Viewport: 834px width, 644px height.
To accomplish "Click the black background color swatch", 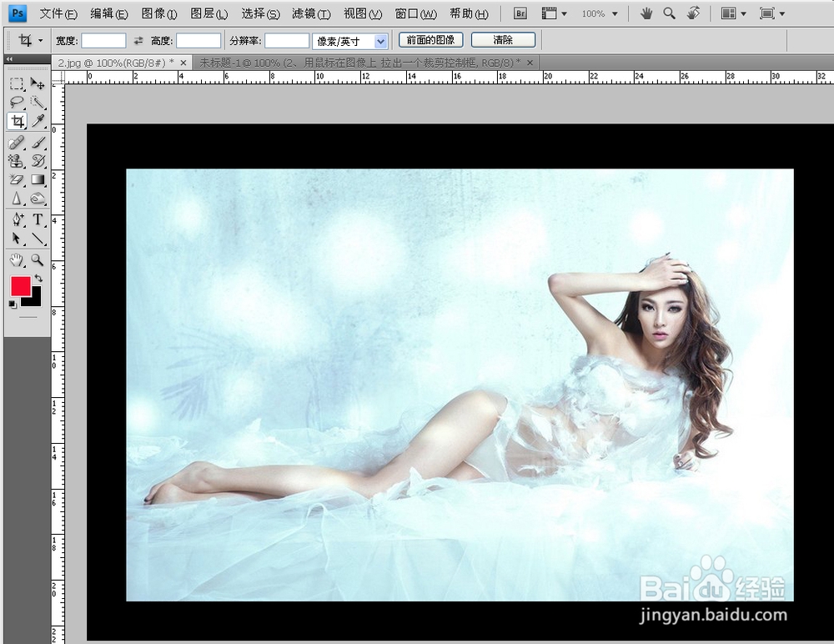I will click(36, 300).
